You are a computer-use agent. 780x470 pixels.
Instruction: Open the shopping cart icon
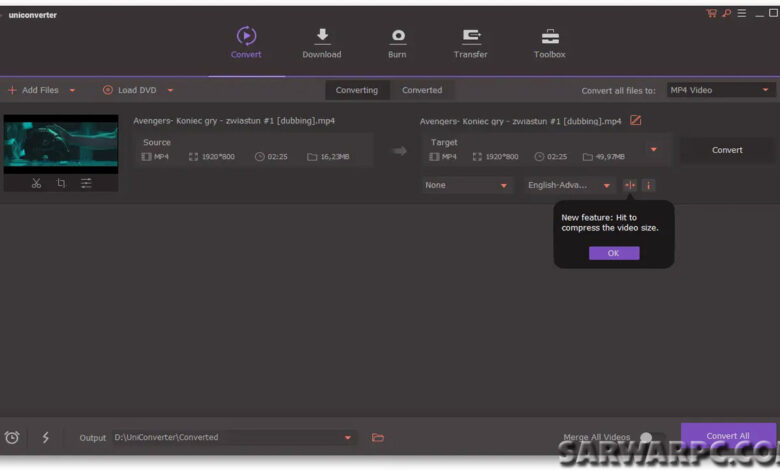(711, 13)
